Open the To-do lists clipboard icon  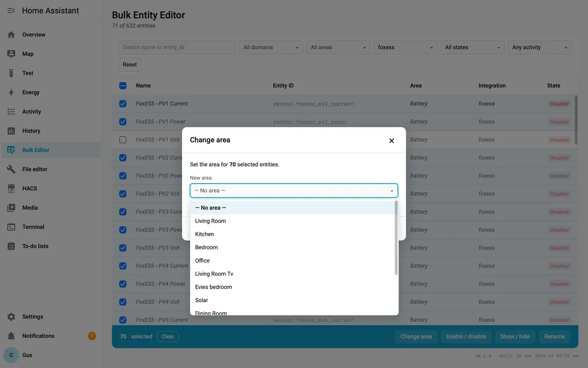(11, 246)
